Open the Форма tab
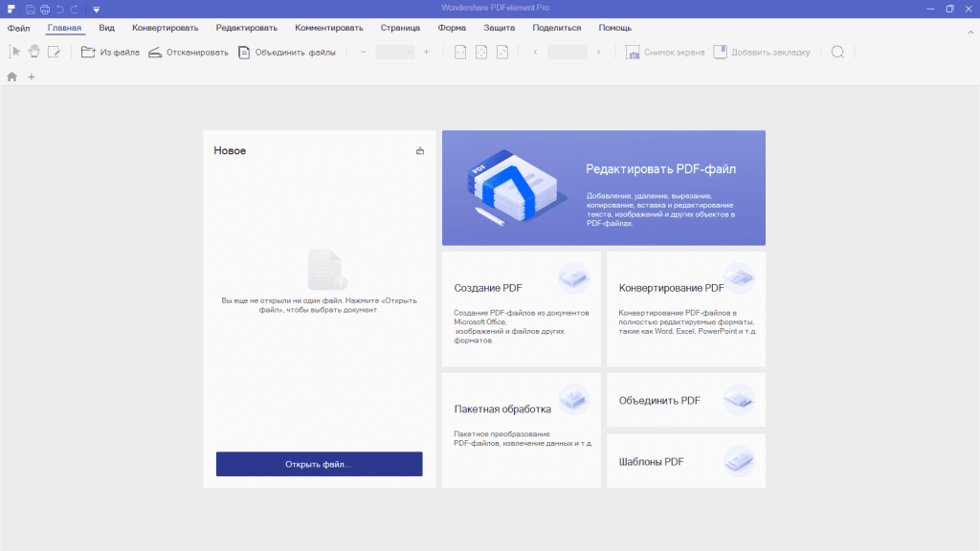 tap(452, 28)
